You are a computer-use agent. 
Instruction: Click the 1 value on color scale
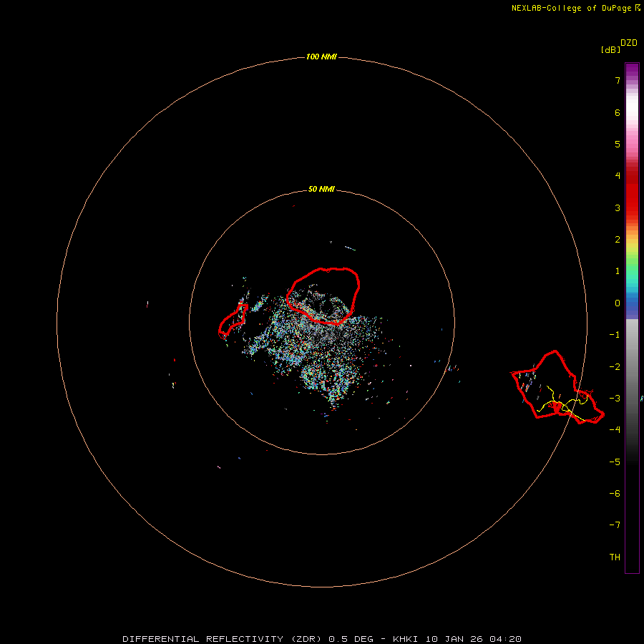[618, 271]
